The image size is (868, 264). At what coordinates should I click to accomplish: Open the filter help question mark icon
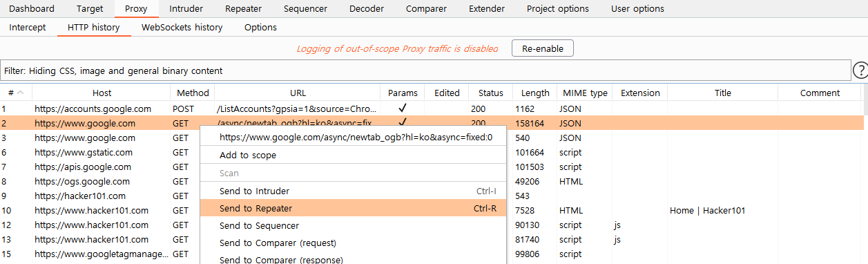[860, 70]
